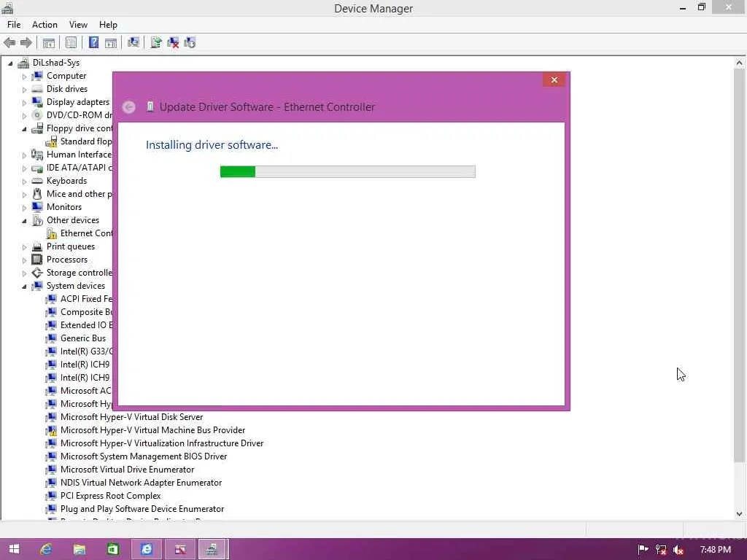Click the driver installation progress bar
This screenshot has width=747, height=560.
tap(348, 171)
